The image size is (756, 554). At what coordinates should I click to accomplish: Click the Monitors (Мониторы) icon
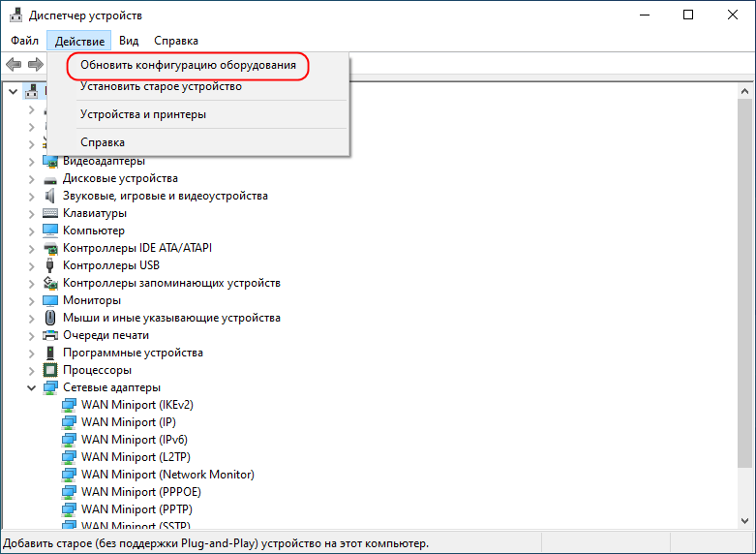(50, 300)
